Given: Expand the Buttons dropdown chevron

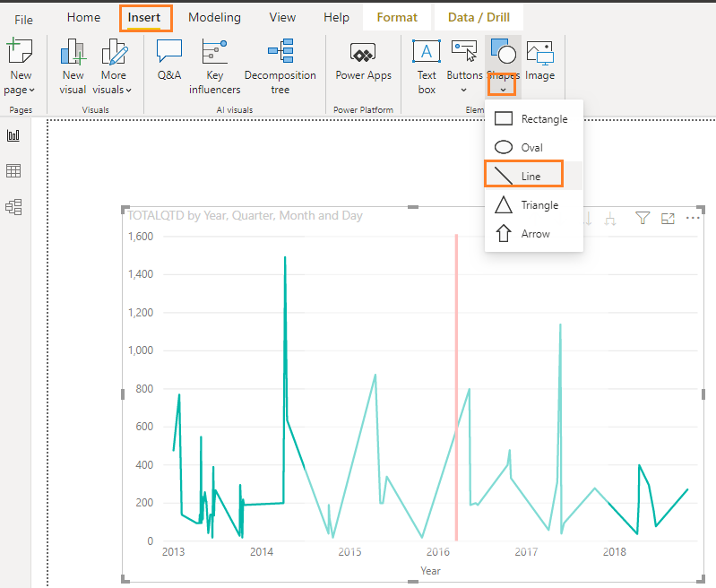Looking at the screenshot, I should 464,90.
